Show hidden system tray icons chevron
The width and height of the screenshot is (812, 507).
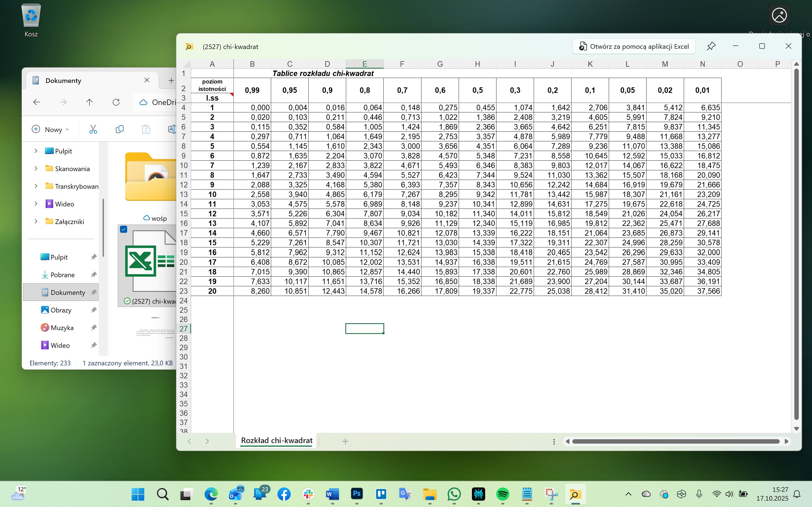(x=628, y=494)
